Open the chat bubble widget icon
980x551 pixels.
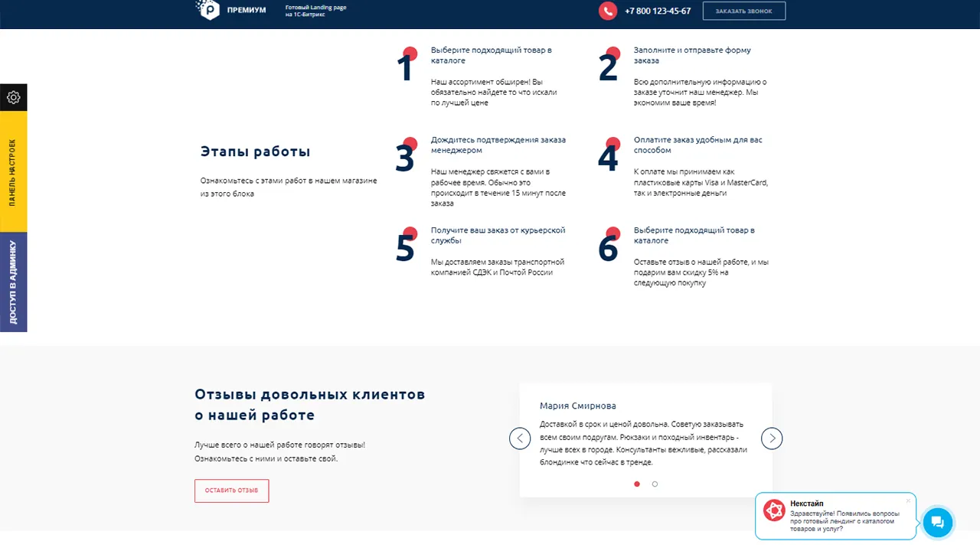click(937, 523)
